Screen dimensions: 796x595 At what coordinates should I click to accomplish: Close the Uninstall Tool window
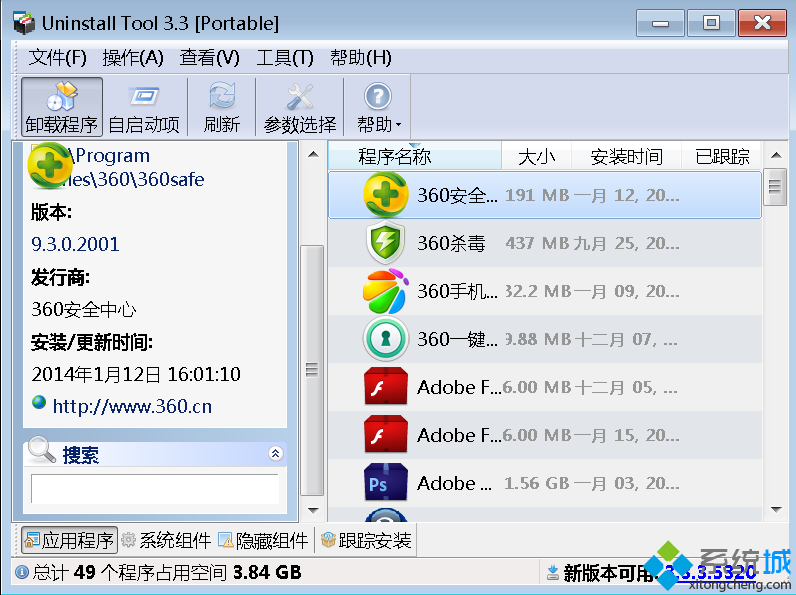pyautogui.click(x=762, y=23)
